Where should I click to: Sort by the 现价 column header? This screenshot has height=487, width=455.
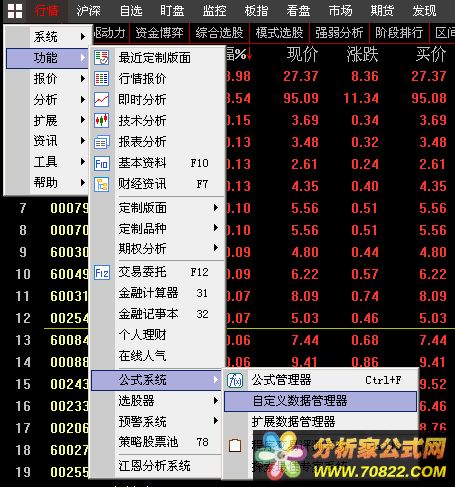(303, 54)
